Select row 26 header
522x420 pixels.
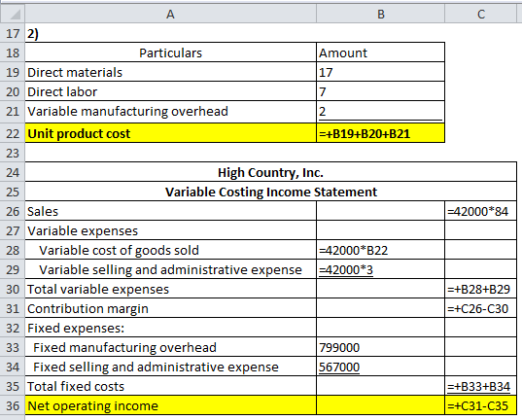pos(13,211)
